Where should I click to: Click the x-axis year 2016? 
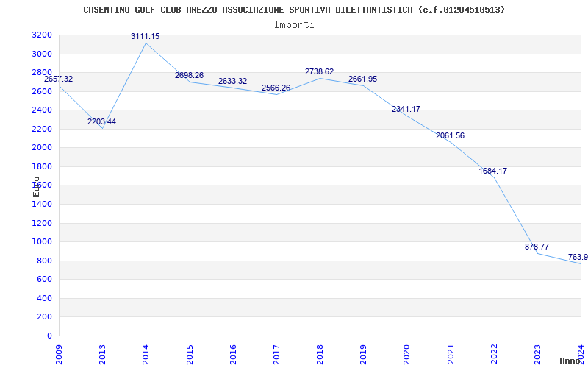[x=233, y=355]
